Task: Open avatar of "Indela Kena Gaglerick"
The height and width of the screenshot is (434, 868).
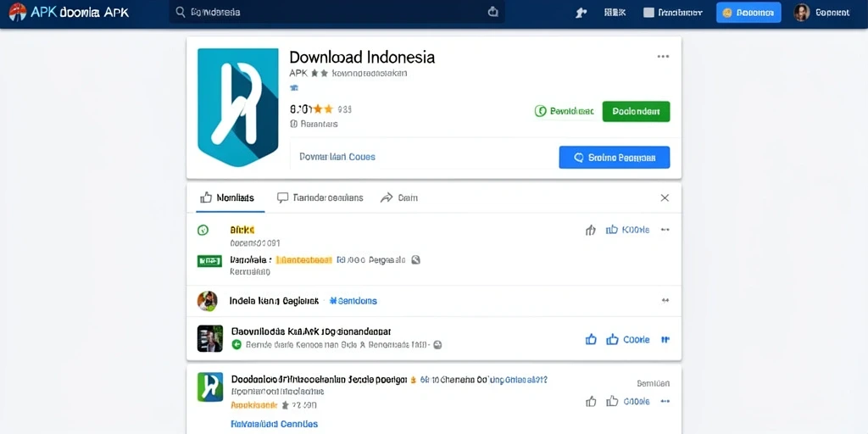Action: point(207,301)
